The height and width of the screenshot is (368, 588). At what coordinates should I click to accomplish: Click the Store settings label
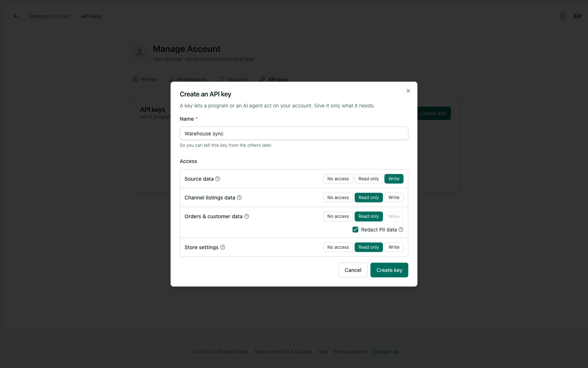[201, 247]
